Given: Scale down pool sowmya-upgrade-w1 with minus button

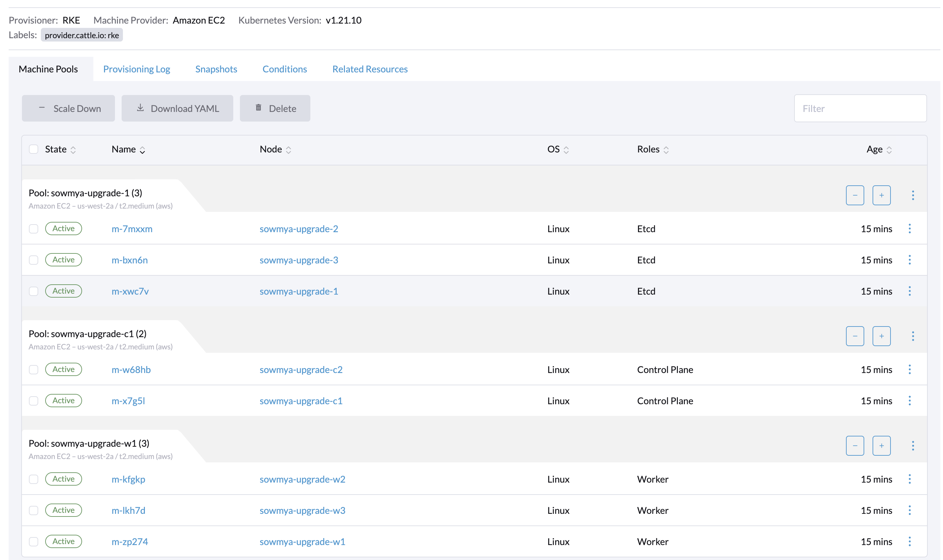Looking at the screenshot, I should coord(855,446).
